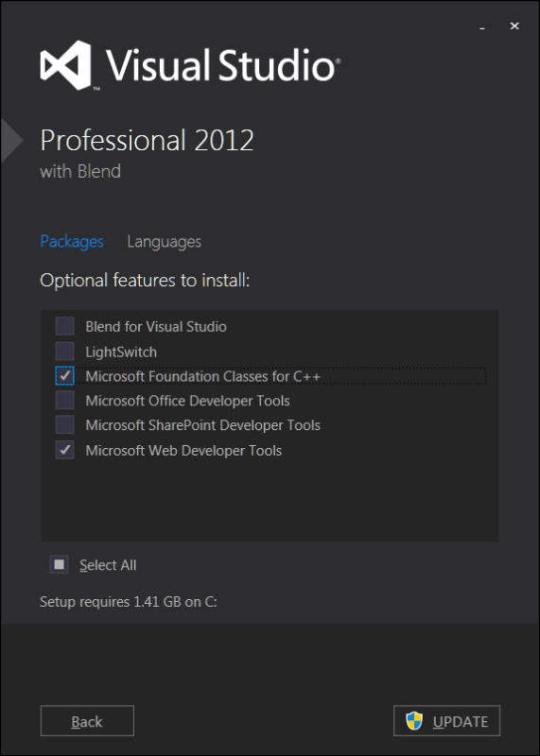
Task: Open the Packages tab
Action: (x=72, y=241)
